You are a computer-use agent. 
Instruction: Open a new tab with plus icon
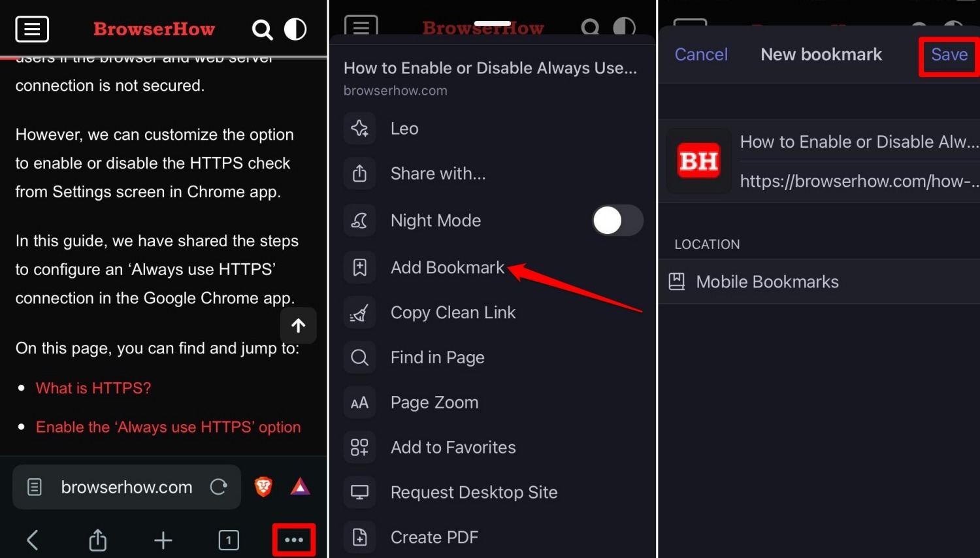(163, 540)
